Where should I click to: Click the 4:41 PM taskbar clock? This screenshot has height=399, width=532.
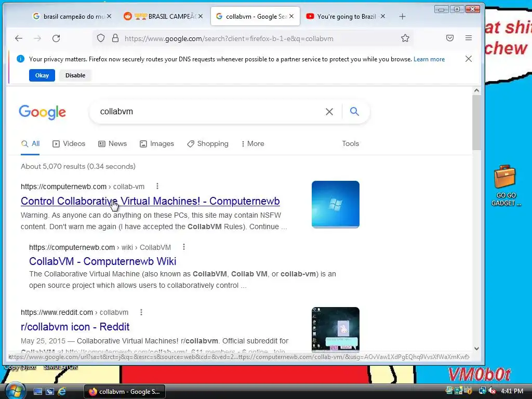(x=512, y=391)
